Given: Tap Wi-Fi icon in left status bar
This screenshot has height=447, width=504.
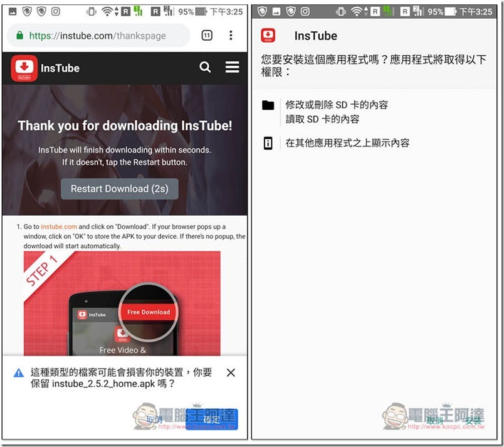Looking at the screenshot, I should tap(107, 12).
